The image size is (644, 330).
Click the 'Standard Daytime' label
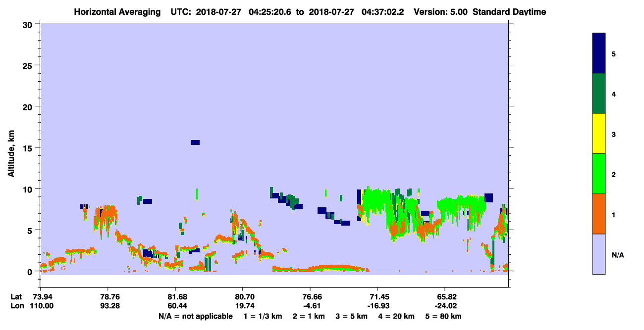click(510, 11)
